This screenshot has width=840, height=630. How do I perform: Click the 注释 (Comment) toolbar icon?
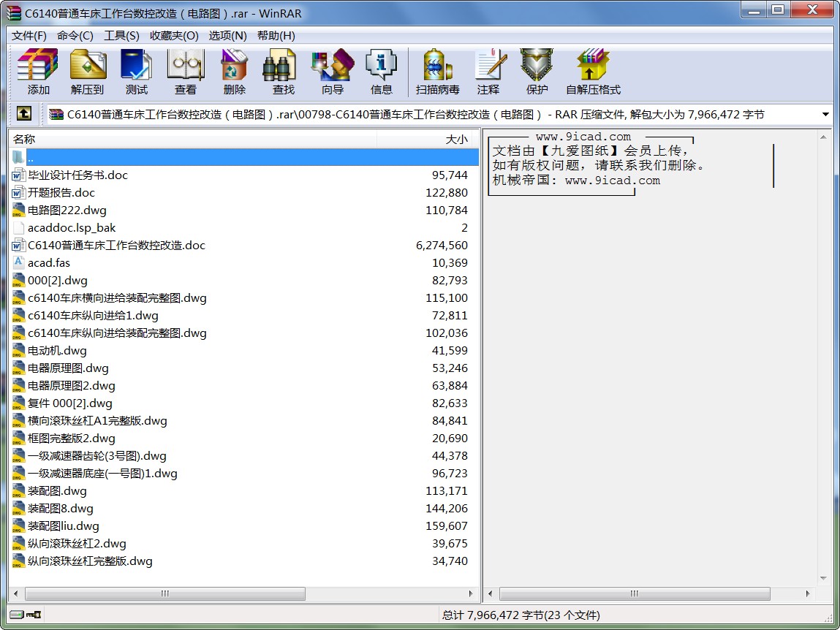click(x=490, y=65)
